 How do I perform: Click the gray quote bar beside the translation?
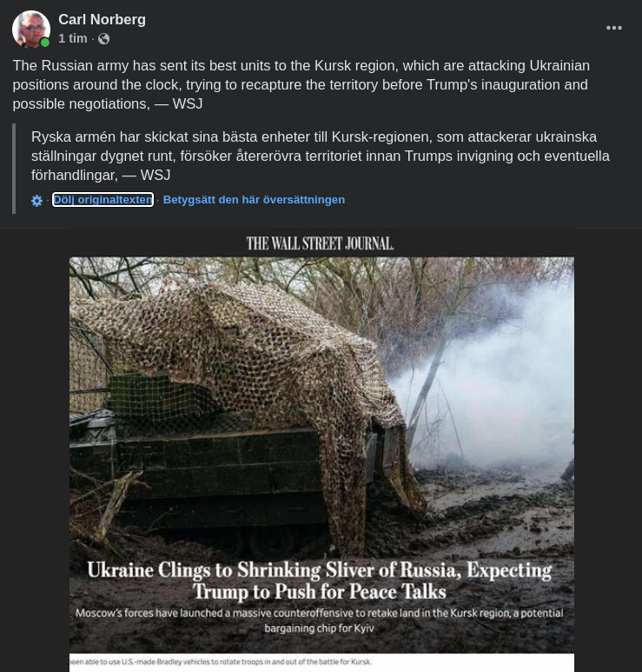click(x=14, y=169)
